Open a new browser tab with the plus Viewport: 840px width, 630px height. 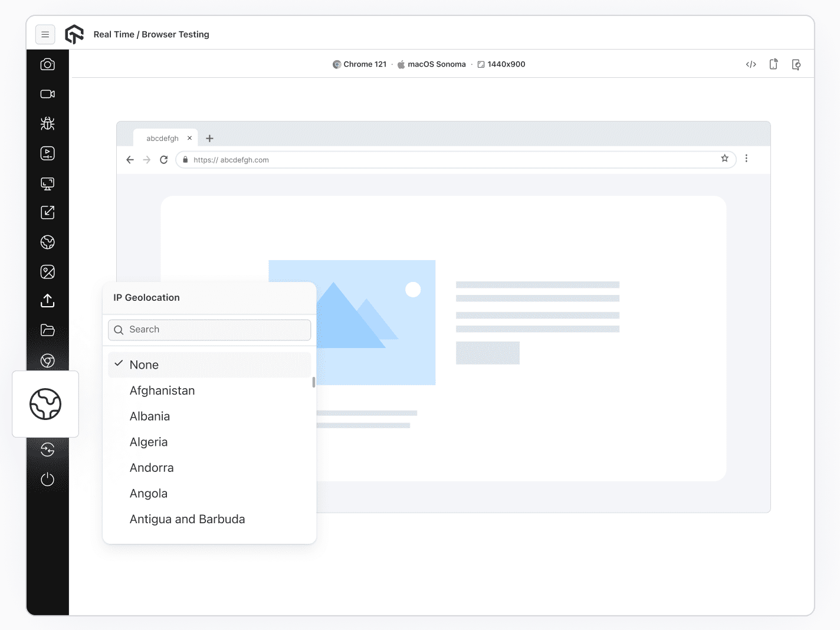[209, 137]
